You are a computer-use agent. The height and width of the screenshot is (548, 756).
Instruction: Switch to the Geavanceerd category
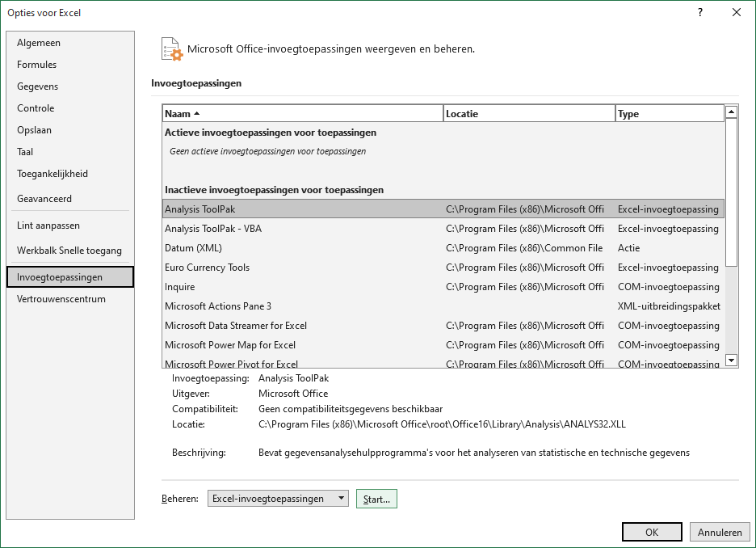[70, 198]
